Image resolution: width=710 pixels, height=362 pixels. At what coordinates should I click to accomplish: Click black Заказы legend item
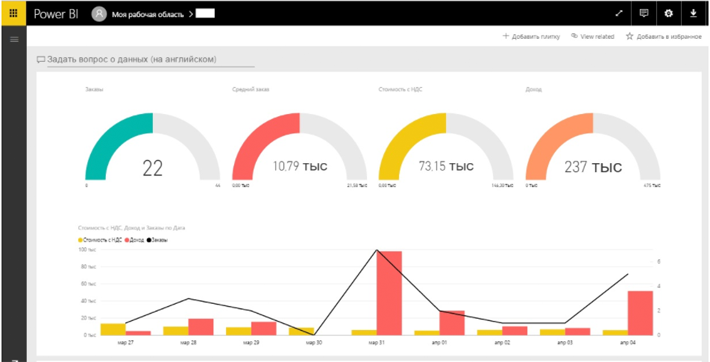pyautogui.click(x=158, y=240)
